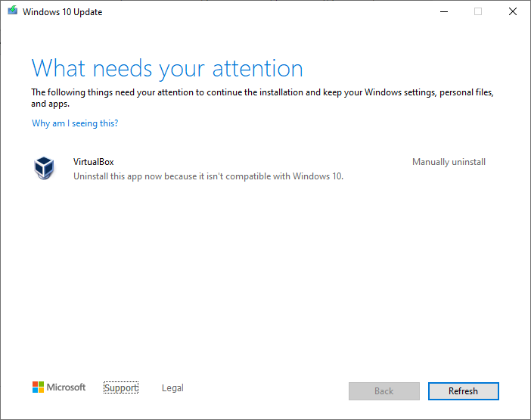Close the Windows 10 Update window
The height and width of the screenshot is (420, 531).
click(x=513, y=12)
